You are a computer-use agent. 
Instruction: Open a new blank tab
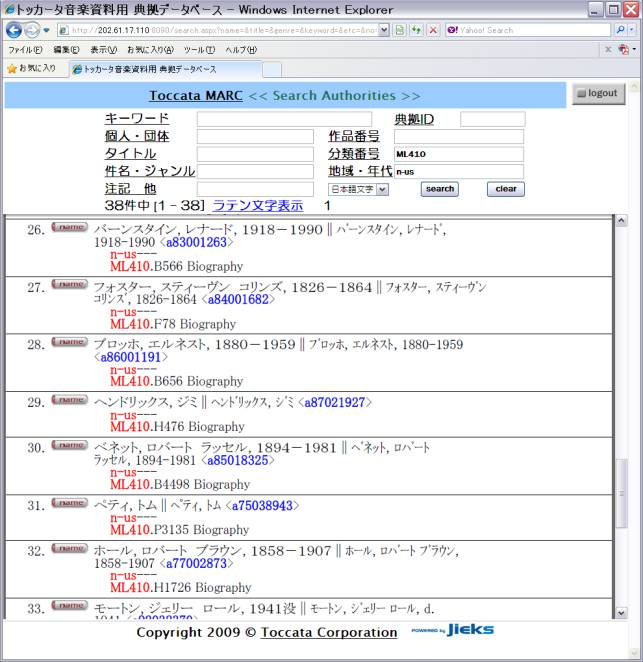pyautogui.click(x=272, y=70)
